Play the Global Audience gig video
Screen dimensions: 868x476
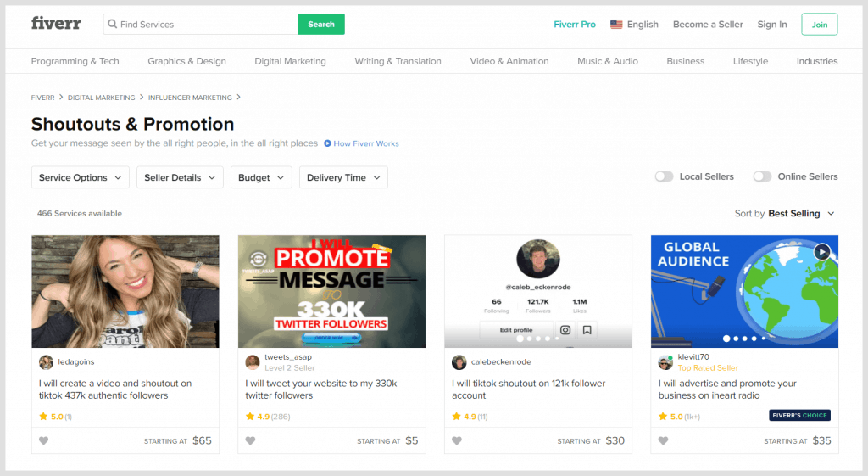point(822,252)
